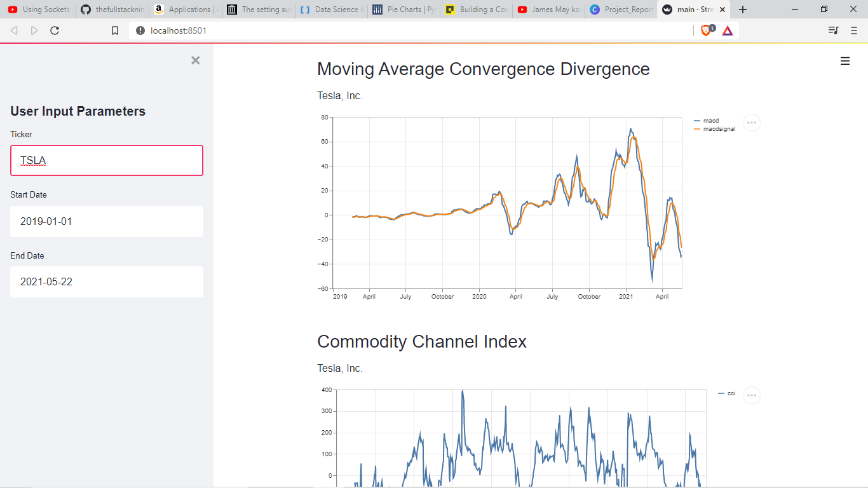Switch to the Pie Charts tab
Image resolution: width=868 pixels, height=488 pixels.
pos(404,10)
